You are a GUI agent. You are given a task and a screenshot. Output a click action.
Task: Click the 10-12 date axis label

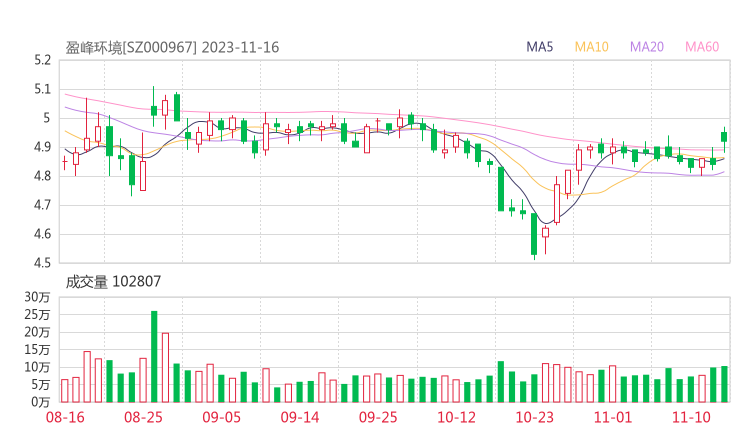[x=456, y=417]
